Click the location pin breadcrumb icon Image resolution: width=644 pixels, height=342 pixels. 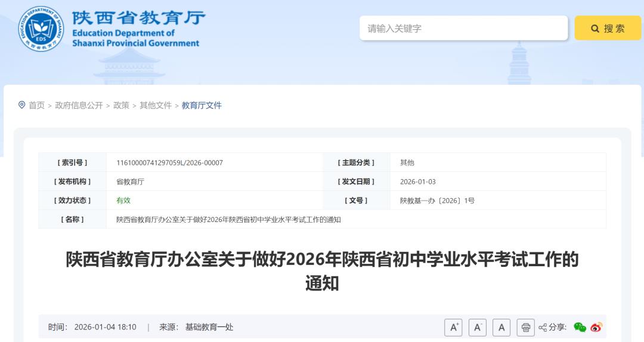point(22,105)
